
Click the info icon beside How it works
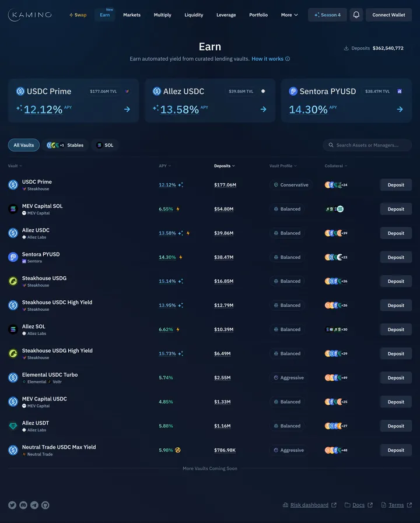tap(288, 59)
